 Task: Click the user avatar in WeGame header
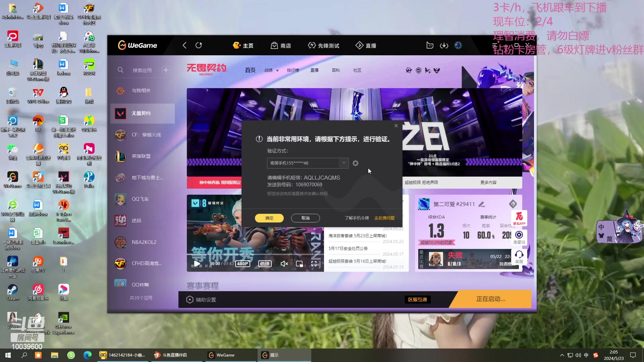[458, 45]
